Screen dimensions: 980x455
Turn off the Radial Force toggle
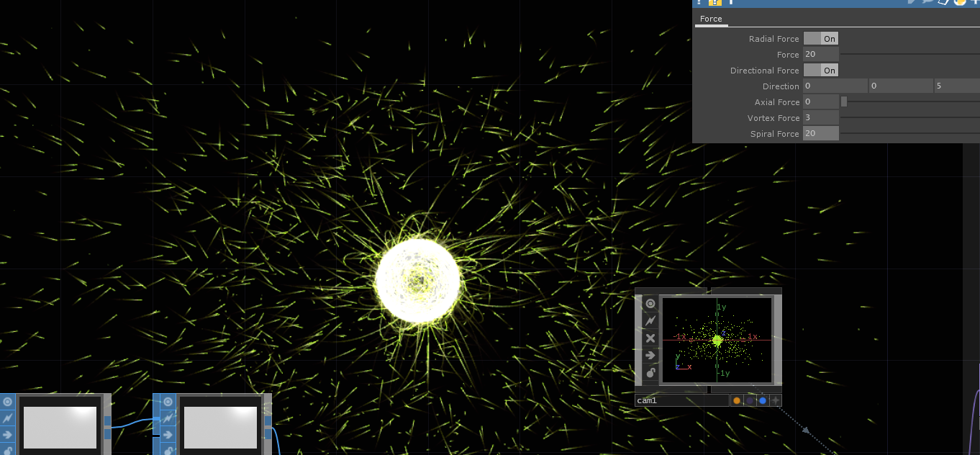coord(821,38)
